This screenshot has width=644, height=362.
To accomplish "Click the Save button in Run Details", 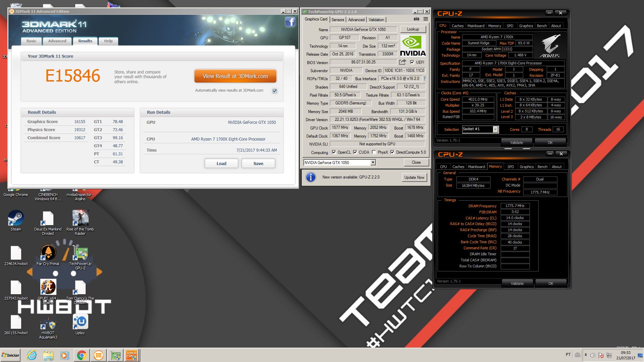I will (x=258, y=163).
